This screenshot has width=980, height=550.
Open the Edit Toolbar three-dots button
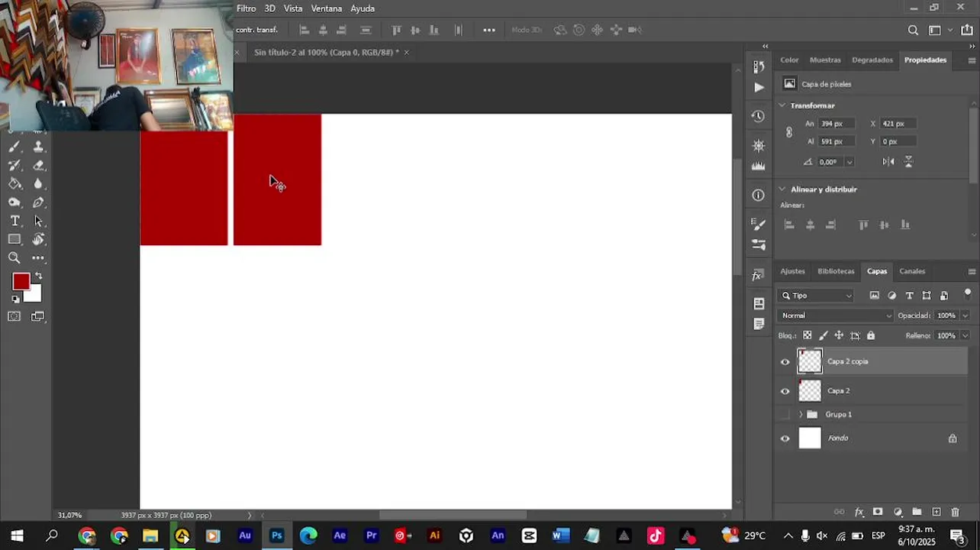coord(38,258)
